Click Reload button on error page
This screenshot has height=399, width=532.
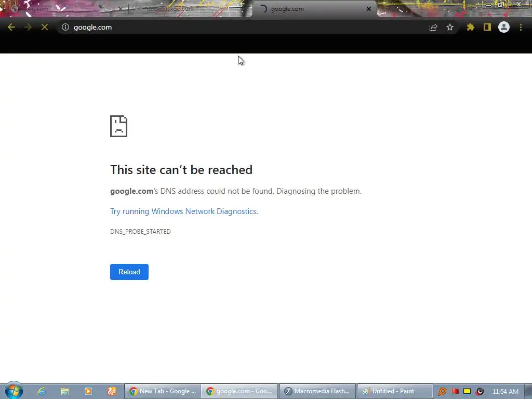tap(129, 272)
